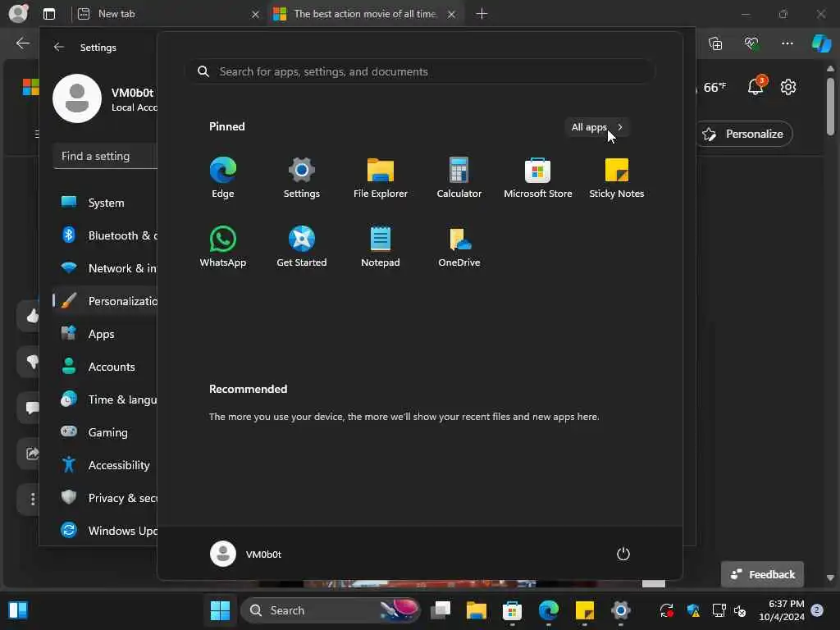The image size is (840, 630).
Task: Open Microsoft Store in Start menu
Action: click(x=538, y=178)
